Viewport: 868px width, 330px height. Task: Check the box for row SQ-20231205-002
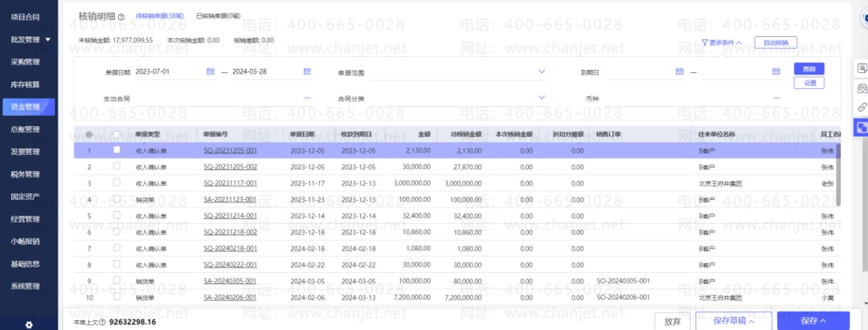[117, 166]
